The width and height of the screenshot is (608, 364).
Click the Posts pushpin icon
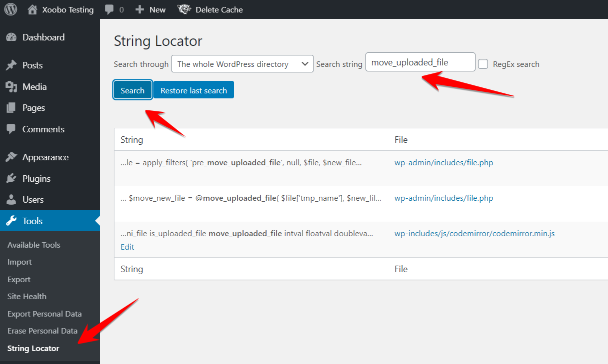click(11, 65)
